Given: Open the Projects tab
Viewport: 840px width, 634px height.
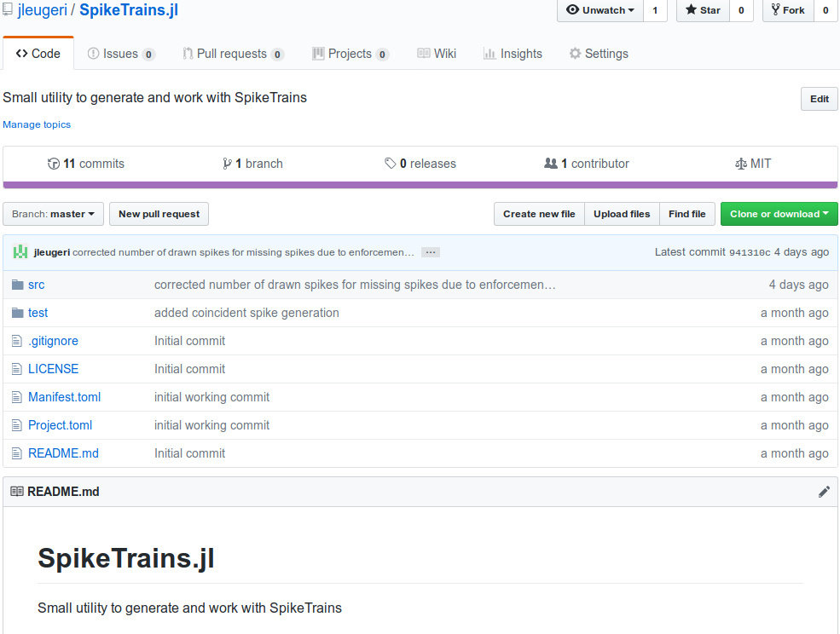Looking at the screenshot, I should (x=350, y=54).
